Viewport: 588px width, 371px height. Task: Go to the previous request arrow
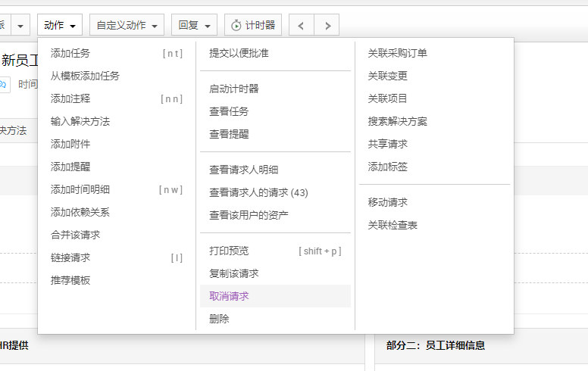pyautogui.click(x=302, y=25)
